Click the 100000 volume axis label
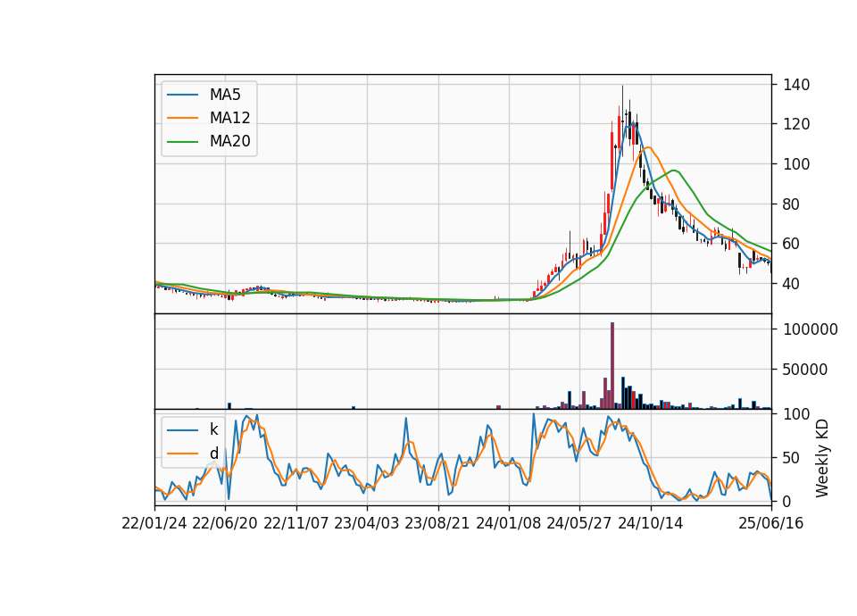 pos(811,329)
